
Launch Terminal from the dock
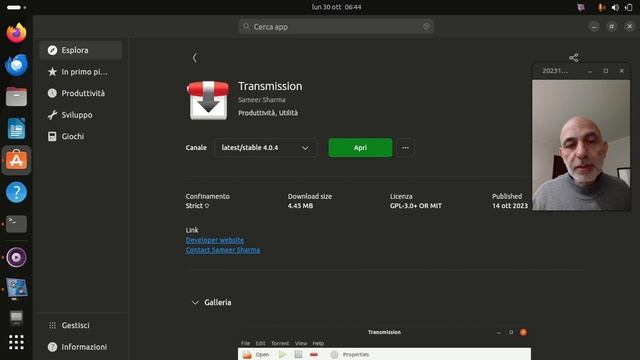tap(16, 224)
